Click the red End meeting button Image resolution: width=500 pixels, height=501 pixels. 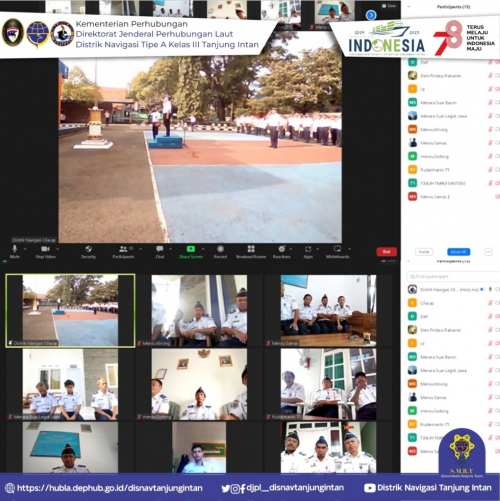tap(386, 252)
